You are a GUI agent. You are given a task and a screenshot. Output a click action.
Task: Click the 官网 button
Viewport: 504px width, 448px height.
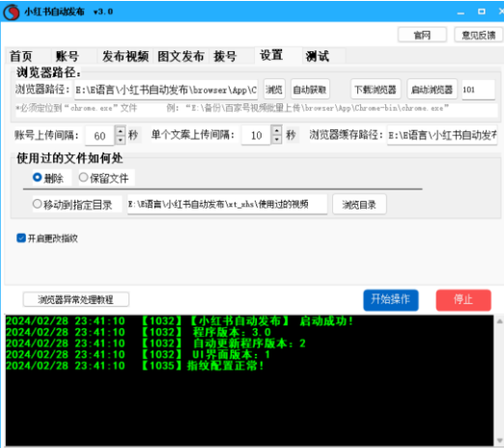(422, 35)
